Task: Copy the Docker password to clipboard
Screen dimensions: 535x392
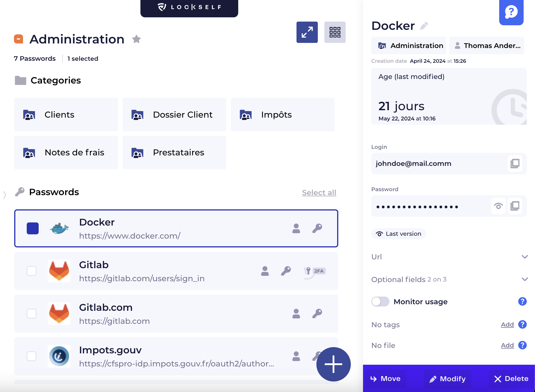Action: 515,206
